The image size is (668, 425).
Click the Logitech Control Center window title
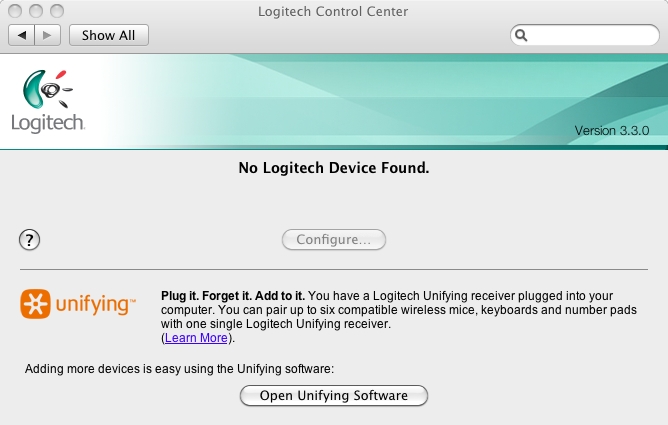coord(333,11)
